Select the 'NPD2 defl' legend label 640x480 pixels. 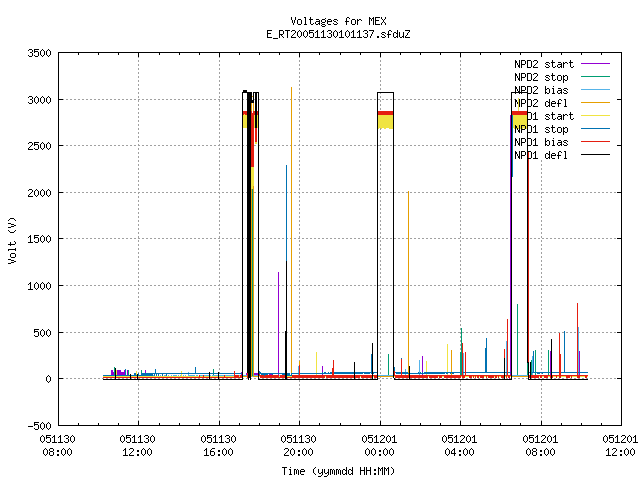click(x=541, y=103)
